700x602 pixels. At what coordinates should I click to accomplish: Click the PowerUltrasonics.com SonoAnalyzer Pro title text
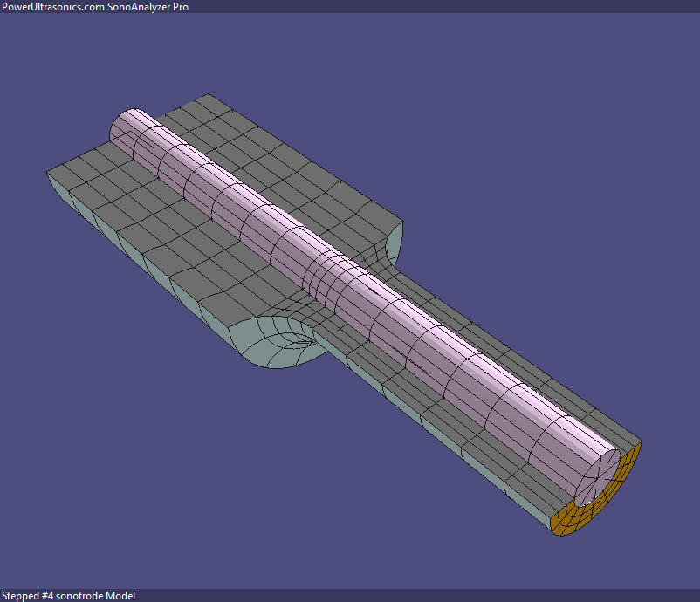pos(95,7)
